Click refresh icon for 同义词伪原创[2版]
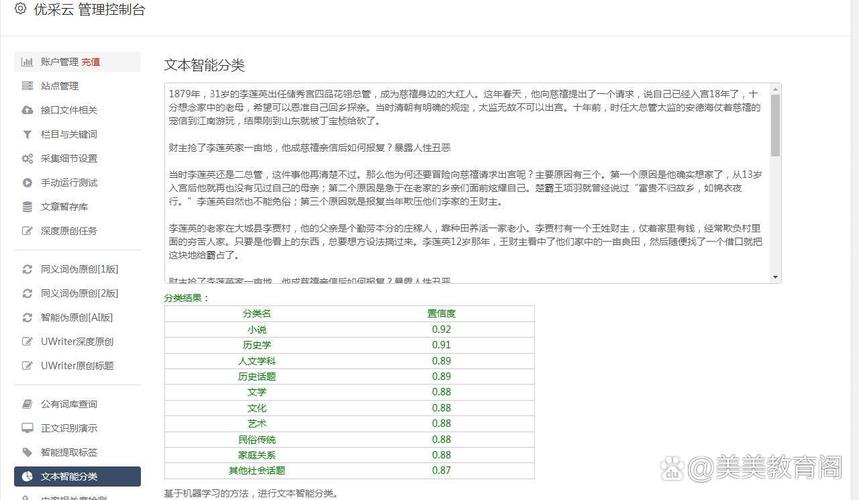859x500 pixels. [x=27, y=293]
